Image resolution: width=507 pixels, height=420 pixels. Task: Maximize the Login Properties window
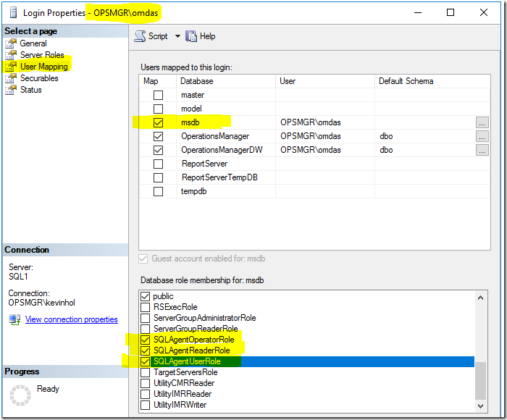(x=451, y=12)
